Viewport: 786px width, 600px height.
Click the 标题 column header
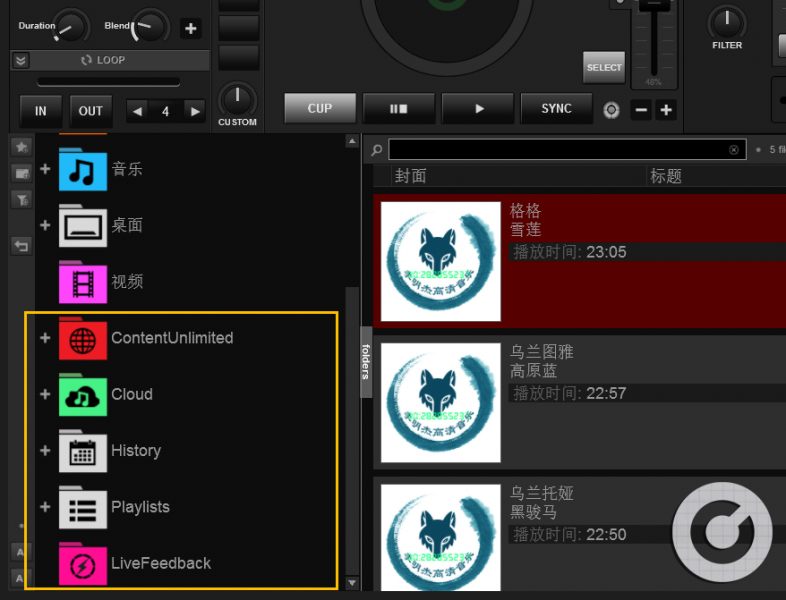(x=666, y=176)
